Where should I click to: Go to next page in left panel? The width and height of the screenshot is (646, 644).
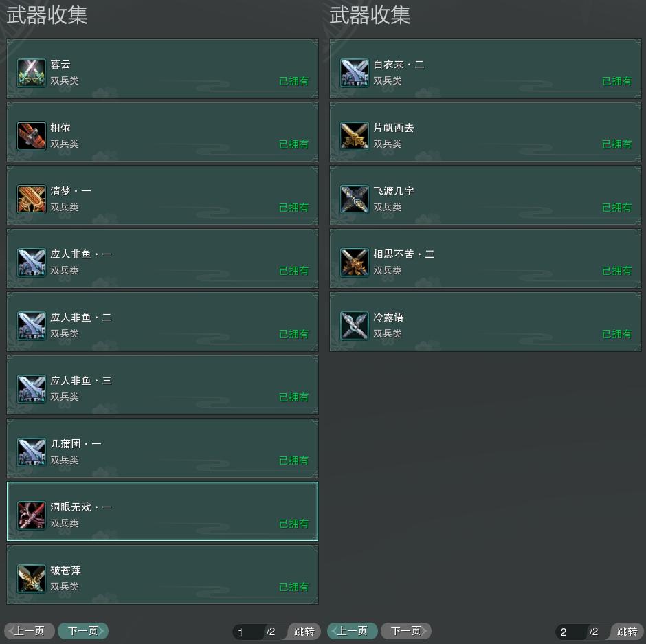tap(83, 631)
